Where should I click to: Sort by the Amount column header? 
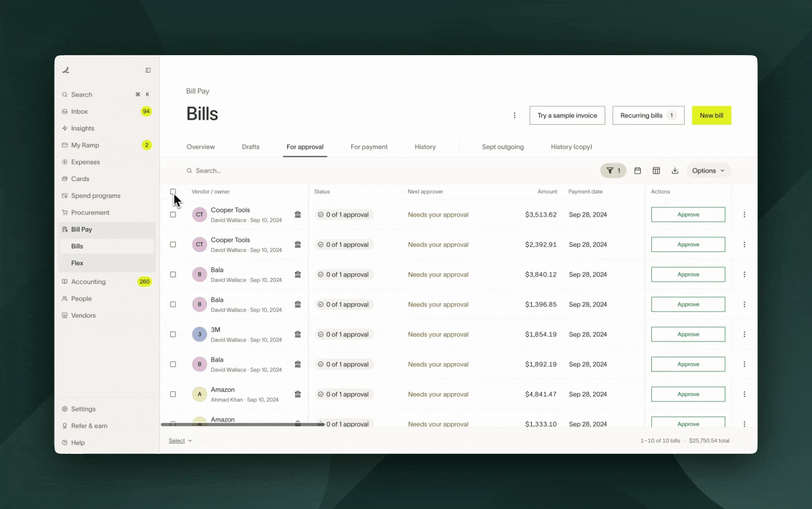(x=547, y=192)
